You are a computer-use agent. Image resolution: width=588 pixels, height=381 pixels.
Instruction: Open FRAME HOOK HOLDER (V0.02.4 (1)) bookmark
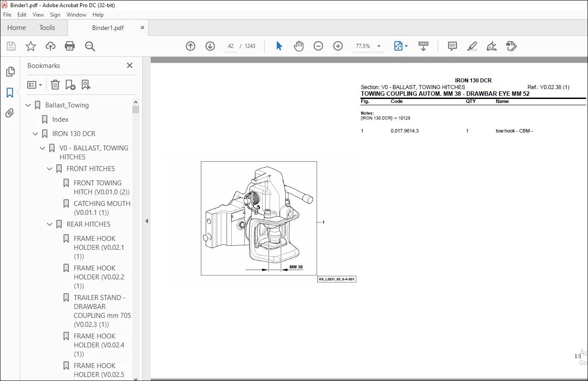99,345
